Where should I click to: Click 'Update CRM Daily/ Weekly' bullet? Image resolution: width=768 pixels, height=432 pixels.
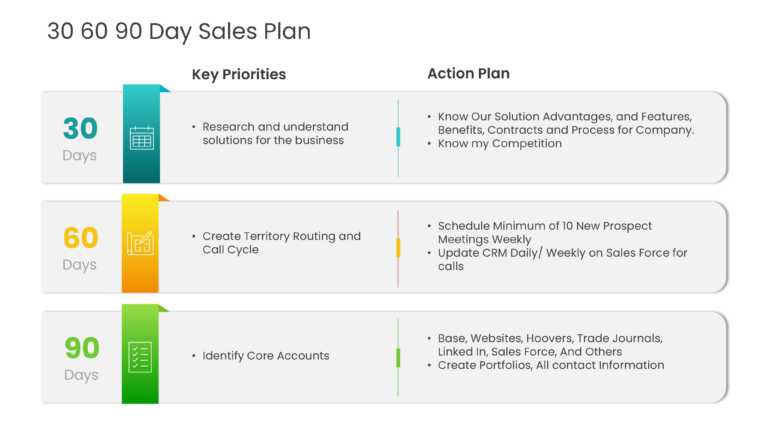click(x=562, y=253)
